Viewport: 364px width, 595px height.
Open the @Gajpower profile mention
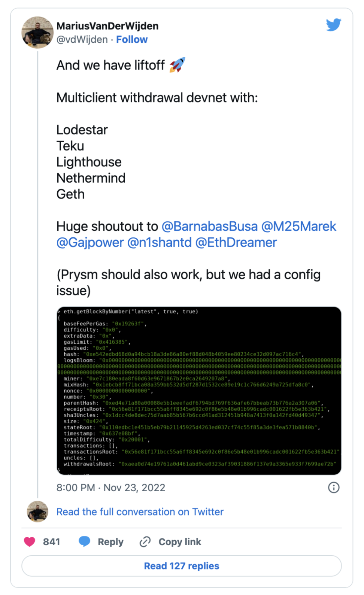point(90,243)
